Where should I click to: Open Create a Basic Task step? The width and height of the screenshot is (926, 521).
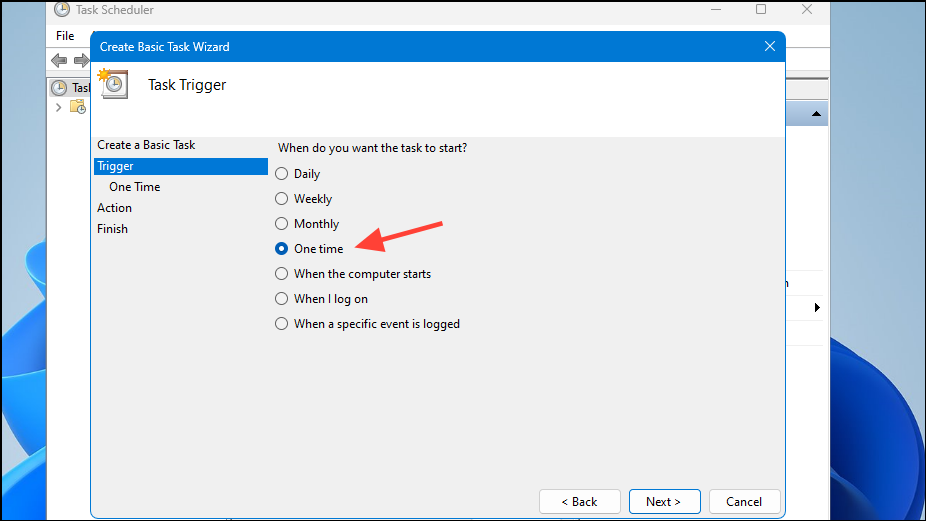point(146,145)
